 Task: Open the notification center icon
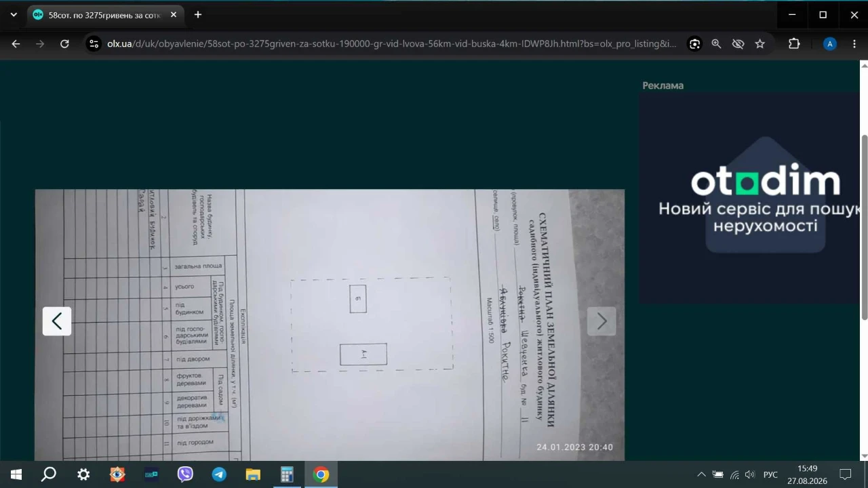click(846, 474)
